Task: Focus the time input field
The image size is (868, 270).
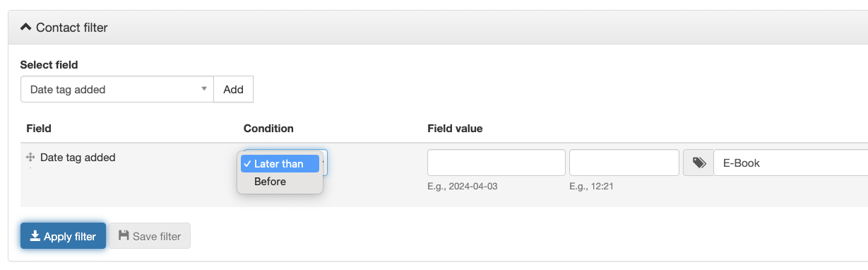Action: (624, 163)
